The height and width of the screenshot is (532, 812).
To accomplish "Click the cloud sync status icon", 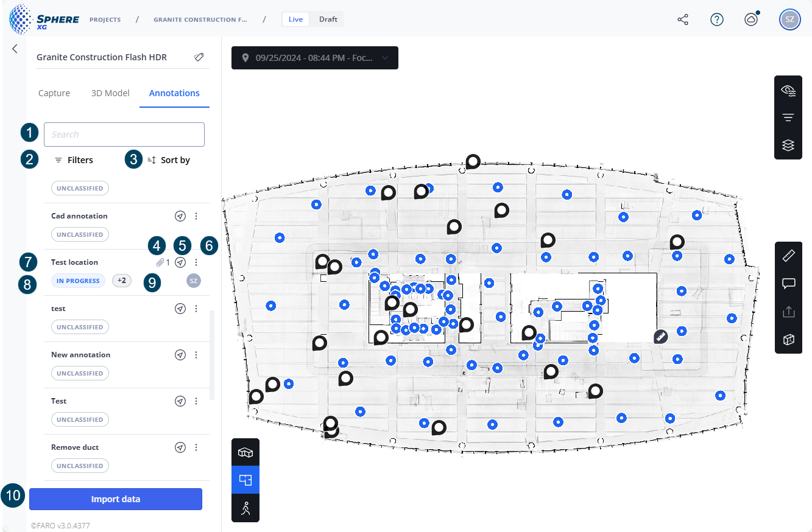I will (x=751, y=19).
